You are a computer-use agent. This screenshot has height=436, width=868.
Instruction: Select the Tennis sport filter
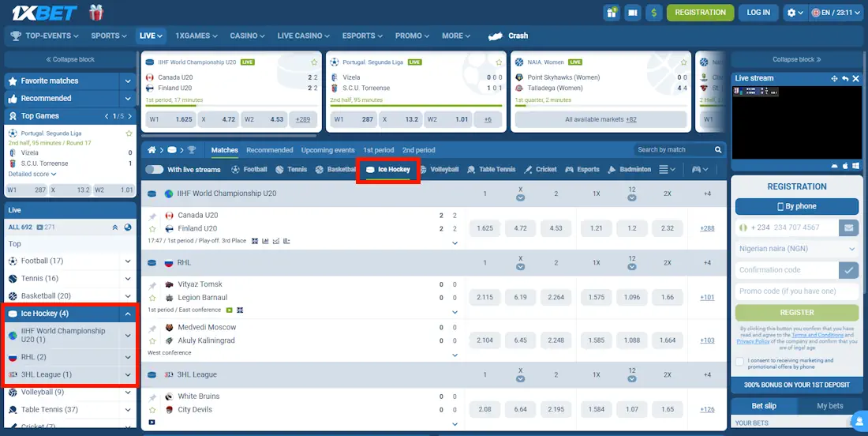point(291,170)
